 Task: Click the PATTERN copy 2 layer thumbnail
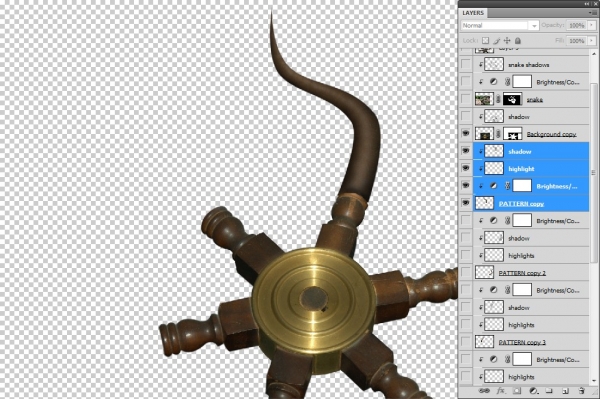(484, 272)
